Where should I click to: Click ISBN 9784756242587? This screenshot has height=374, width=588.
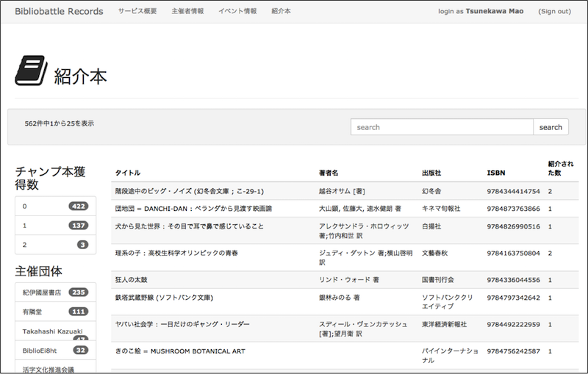point(513,351)
